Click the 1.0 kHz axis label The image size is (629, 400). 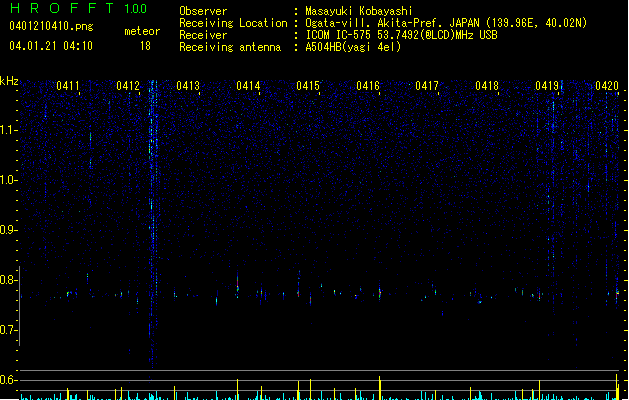click(x=8, y=180)
